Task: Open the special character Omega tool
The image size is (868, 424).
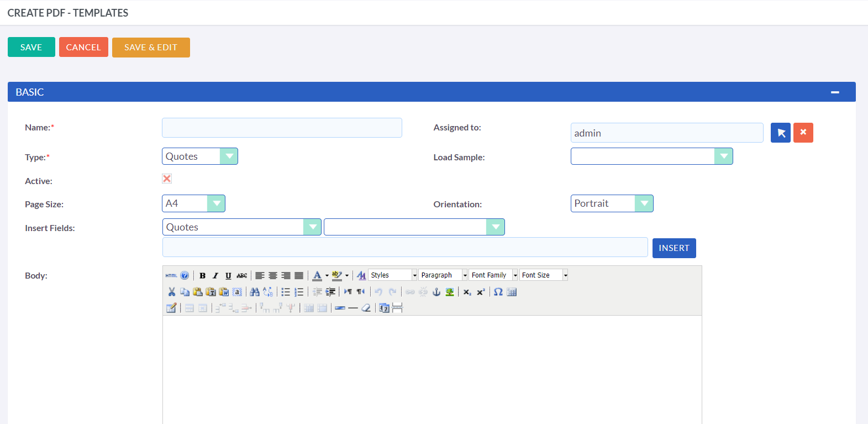Action: (498, 292)
